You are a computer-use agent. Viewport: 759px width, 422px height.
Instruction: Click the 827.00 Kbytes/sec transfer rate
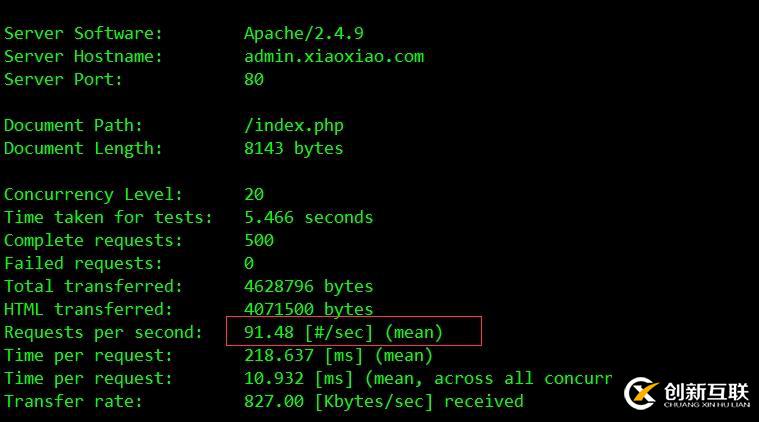pos(383,401)
